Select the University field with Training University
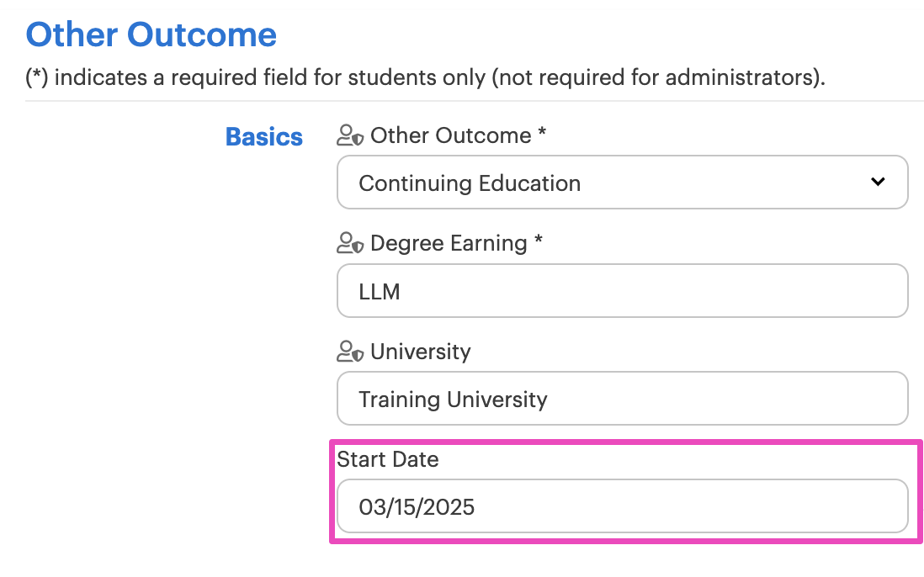 622,399
